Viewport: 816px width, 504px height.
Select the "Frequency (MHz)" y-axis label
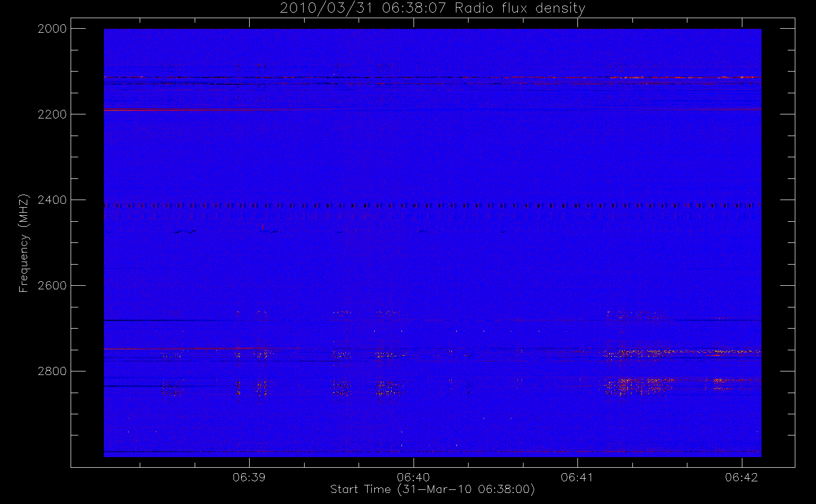(x=24, y=243)
